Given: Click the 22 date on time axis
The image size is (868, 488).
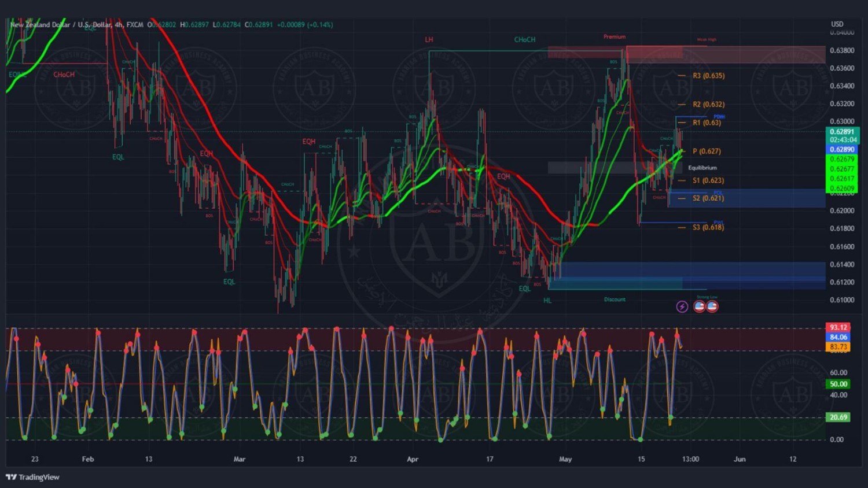Looking at the screenshot, I should (353, 459).
